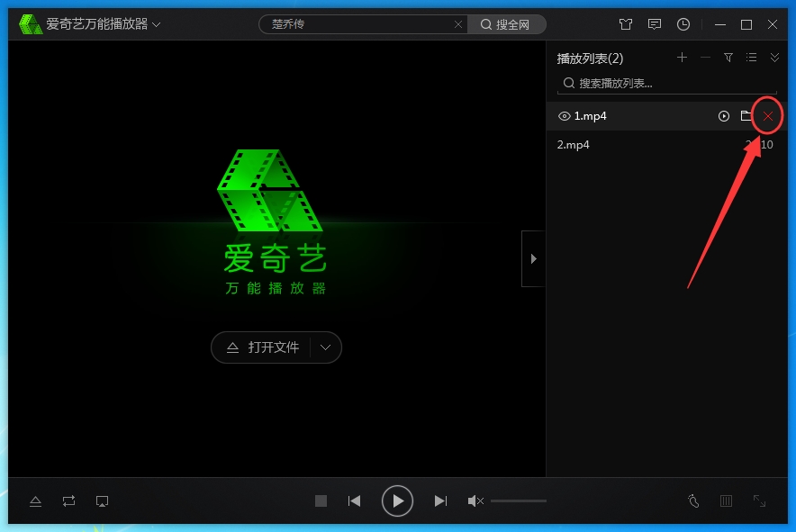Click the playlist minus remove icon
The height and width of the screenshot is (532, 796).
click(x=705, y=58)
